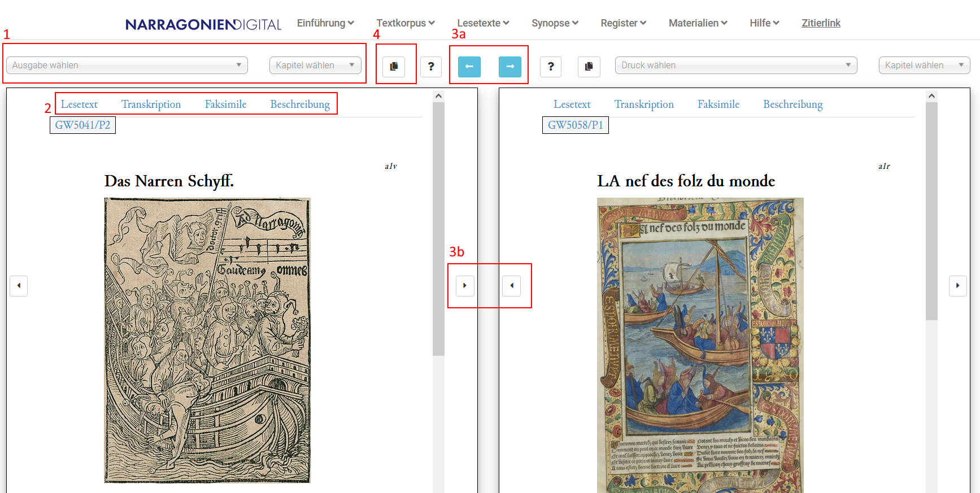Open the 'Druck wählen' dropdown
The image size is (980, 493).
(735, 65)
